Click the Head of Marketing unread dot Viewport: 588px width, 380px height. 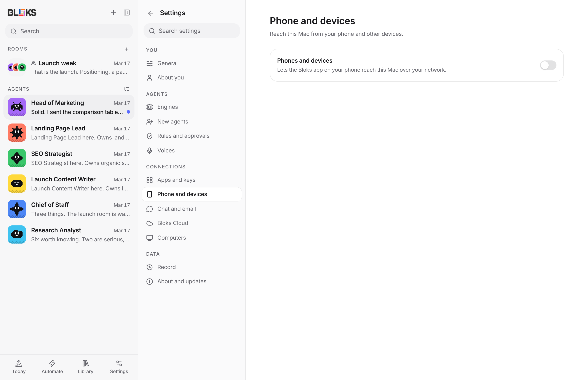(128, 112)
